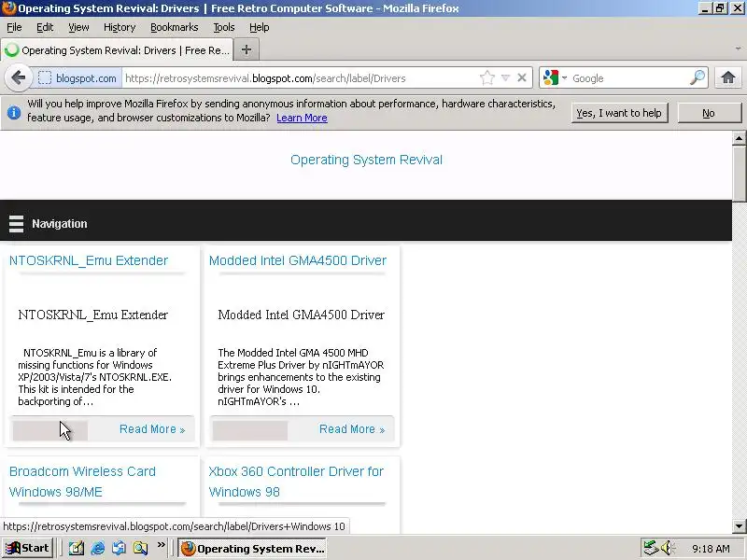
Task: Click the vertical scrollbar thumb
Action: pyautogui.click(x=739, y=174)
